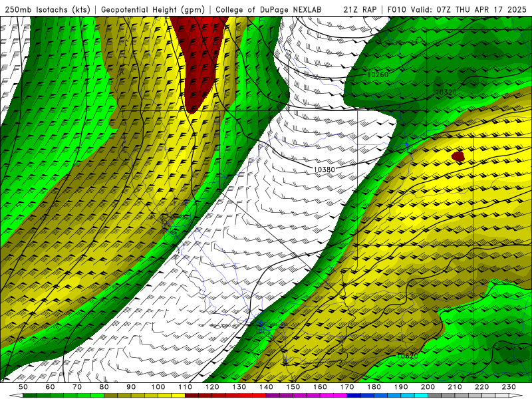Click the 90 label on the color scale
This screenshot has width=532, height=399.
coord(131,387)
